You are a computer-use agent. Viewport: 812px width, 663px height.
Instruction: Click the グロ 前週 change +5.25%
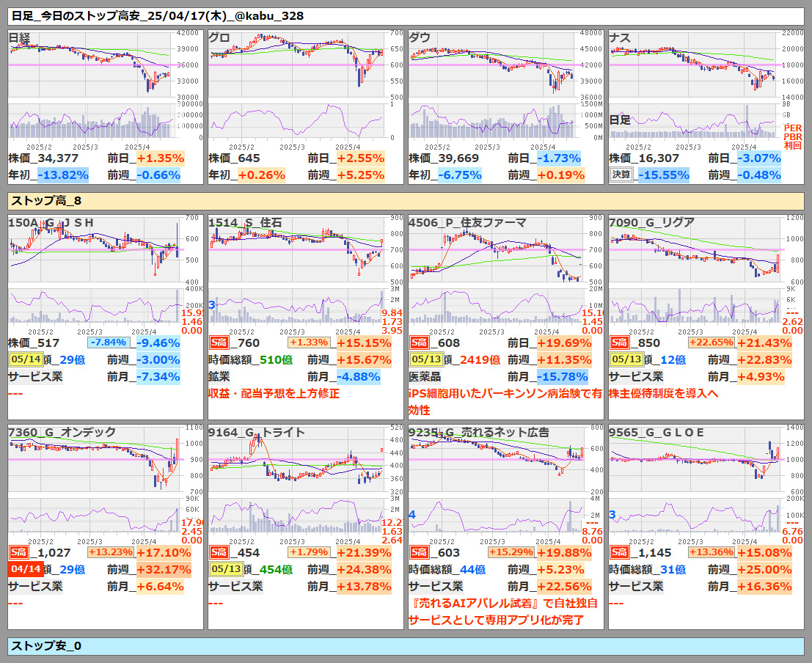(x=361, y=175)
